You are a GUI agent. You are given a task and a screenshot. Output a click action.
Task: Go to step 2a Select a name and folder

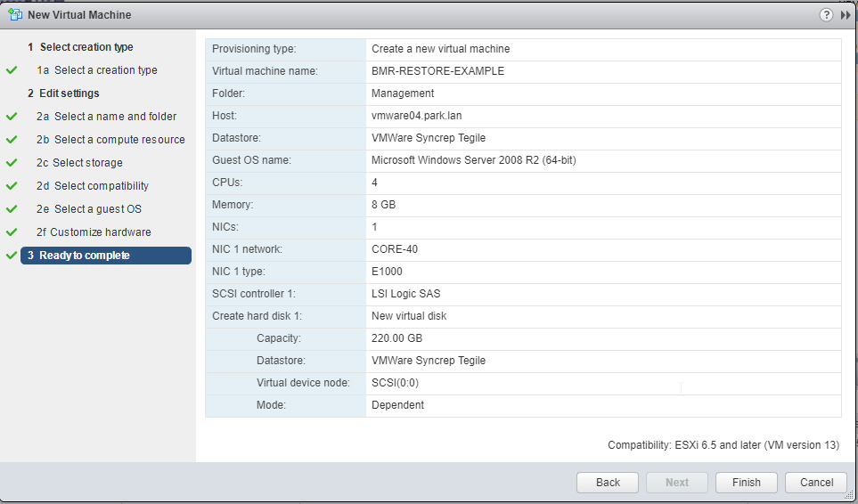pos(107,117)
